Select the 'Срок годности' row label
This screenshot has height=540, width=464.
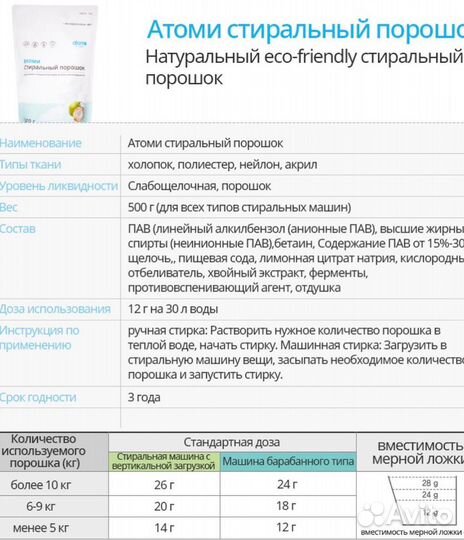click(38, 397)
